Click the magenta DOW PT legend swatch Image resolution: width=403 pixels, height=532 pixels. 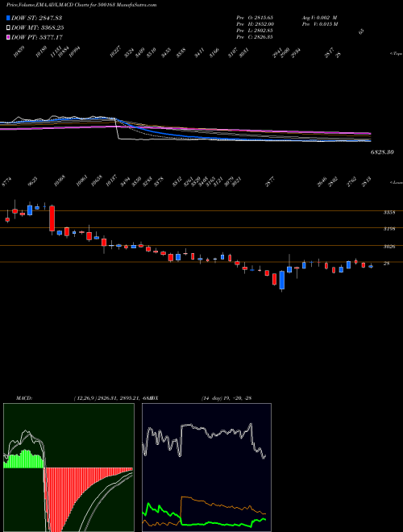(x=8, y=37)
